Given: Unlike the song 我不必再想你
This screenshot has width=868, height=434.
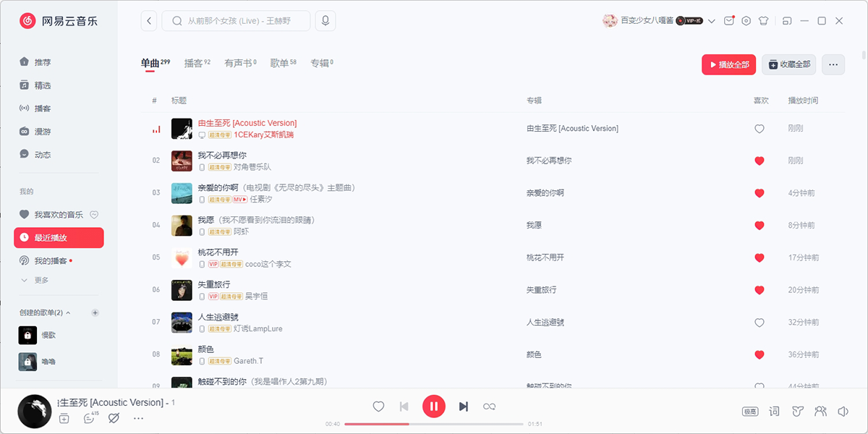Looking at the screenshot, I should click(x=759, y=161).
